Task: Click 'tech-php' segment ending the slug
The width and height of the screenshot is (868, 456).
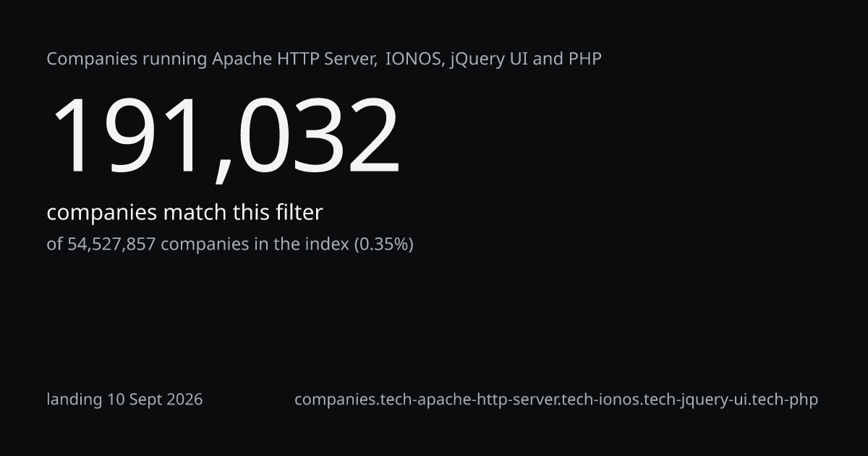Action: tap(785, 400)
